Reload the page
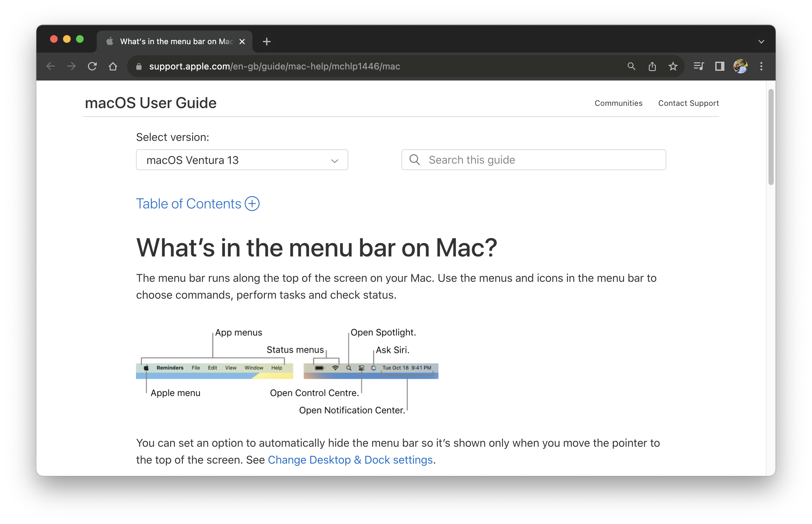812x524 pixels. (x=92, y=66)
